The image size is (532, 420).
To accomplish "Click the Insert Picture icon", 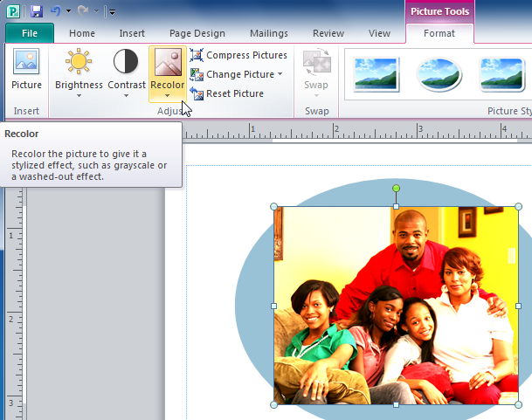I will 26,69.
